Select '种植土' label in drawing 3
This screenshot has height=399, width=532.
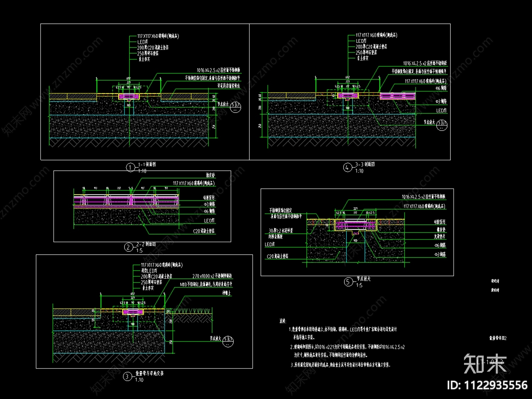pyautogui.click(x=226, y=293)
